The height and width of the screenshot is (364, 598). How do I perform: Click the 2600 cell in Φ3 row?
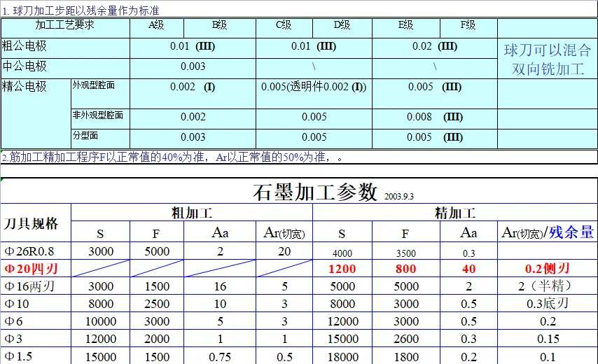(x=406, y=339)
